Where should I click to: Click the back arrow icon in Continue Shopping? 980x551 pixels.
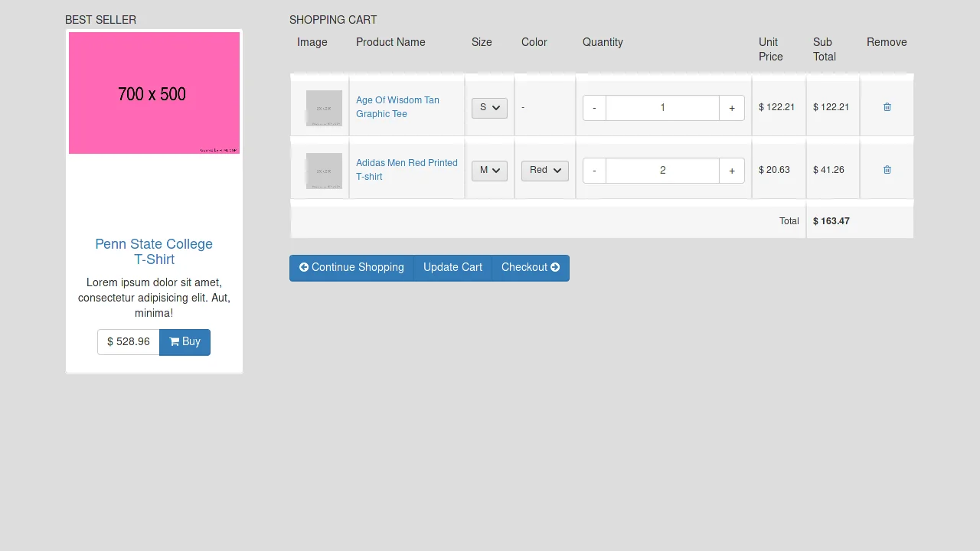(304, 267)
